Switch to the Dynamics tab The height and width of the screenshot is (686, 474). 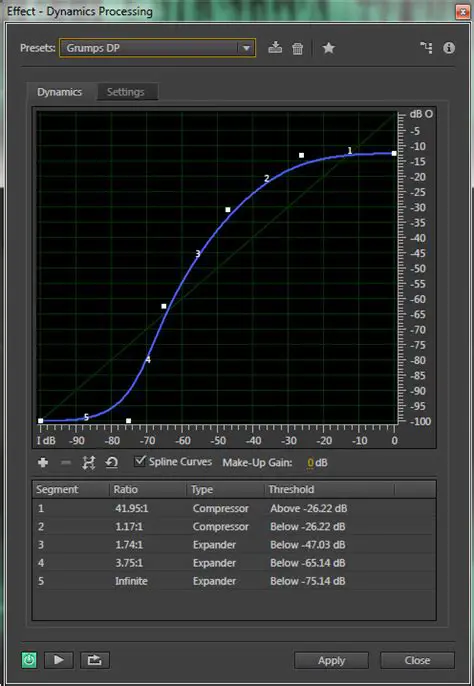tap(60, 92)
